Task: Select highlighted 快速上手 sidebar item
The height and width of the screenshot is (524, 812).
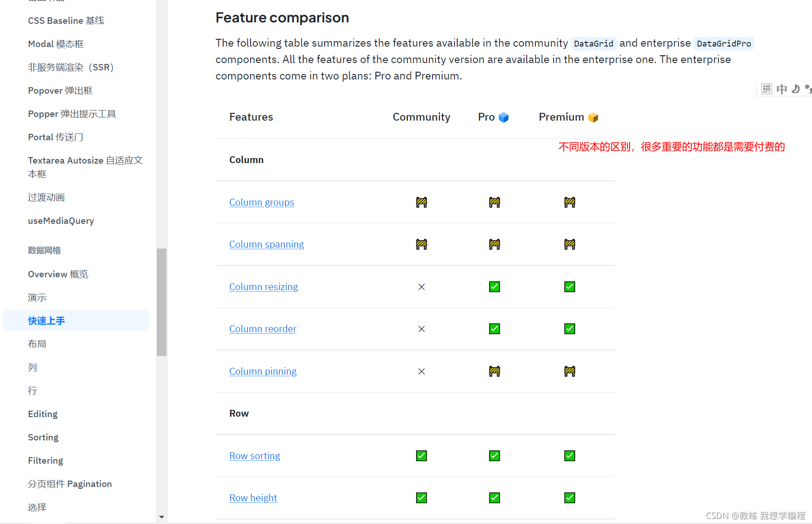Action: click(76, 321)
